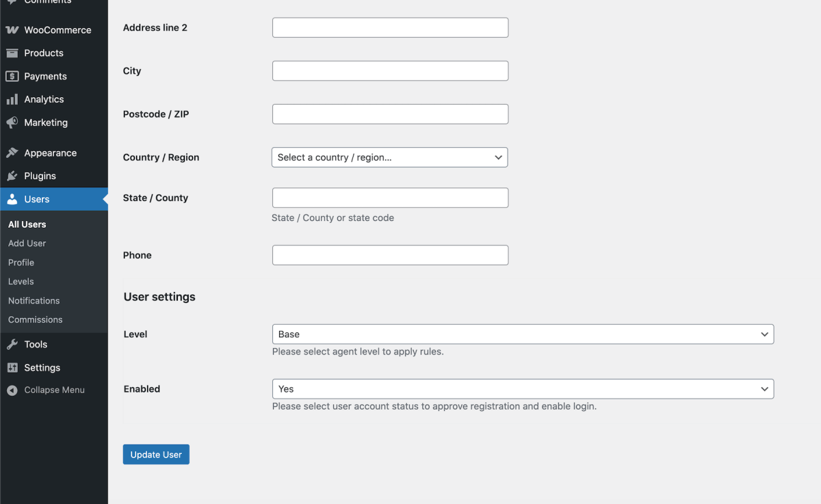Click into the City text field
This screenshot has height=504, width=821.
click(390, 71)
